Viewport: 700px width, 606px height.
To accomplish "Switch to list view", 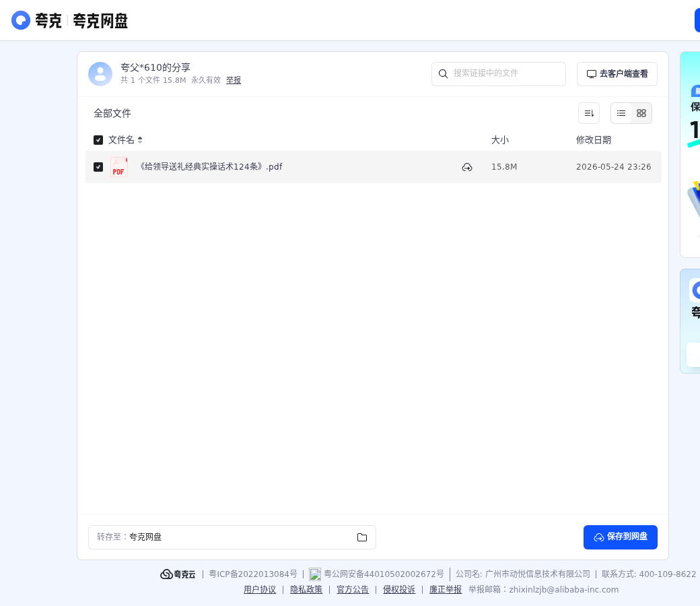I will [621, 113].
